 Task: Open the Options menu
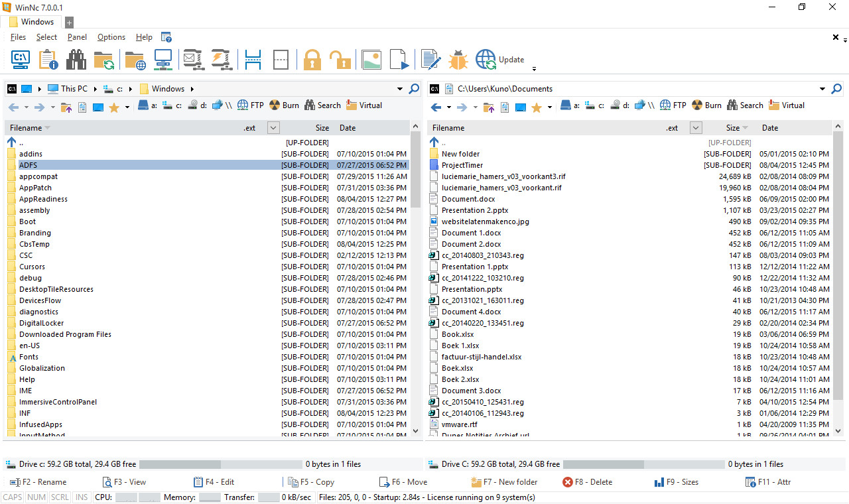pyautogui.click(x=111, y=37)
